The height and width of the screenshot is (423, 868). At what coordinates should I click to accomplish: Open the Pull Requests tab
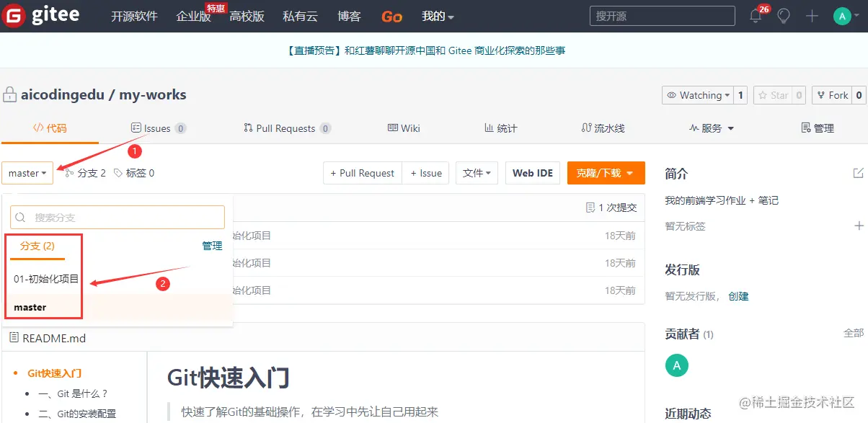(287, 128)
